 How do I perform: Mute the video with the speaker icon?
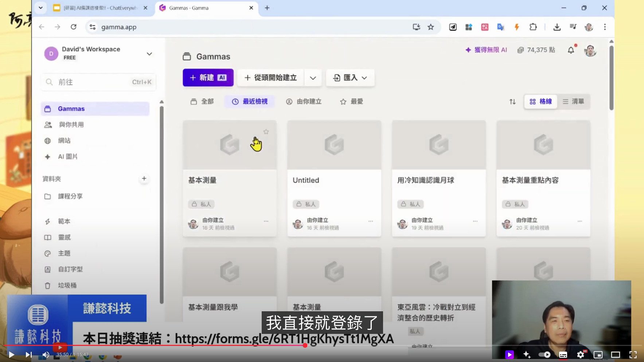point(46,354)
